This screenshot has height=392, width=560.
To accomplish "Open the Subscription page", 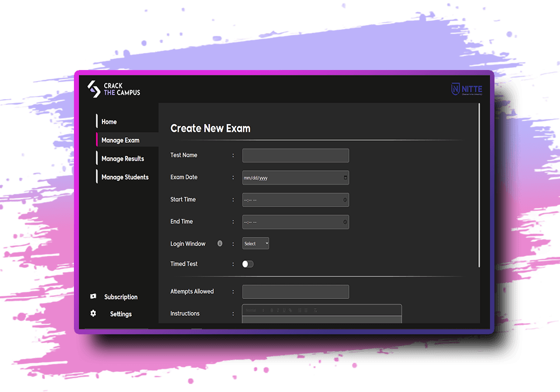I will pyautogui.click(x=121, y=297).
